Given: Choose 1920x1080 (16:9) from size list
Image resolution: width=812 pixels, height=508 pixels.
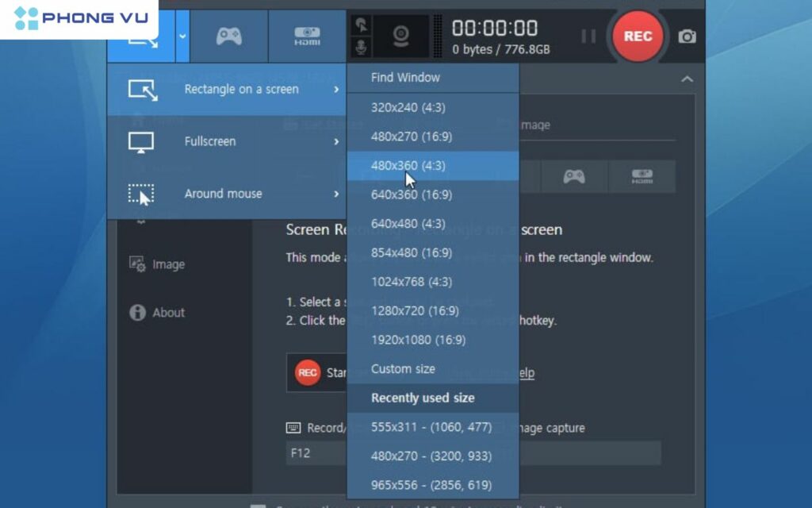Looking at the screenshot, I should 418,340.
